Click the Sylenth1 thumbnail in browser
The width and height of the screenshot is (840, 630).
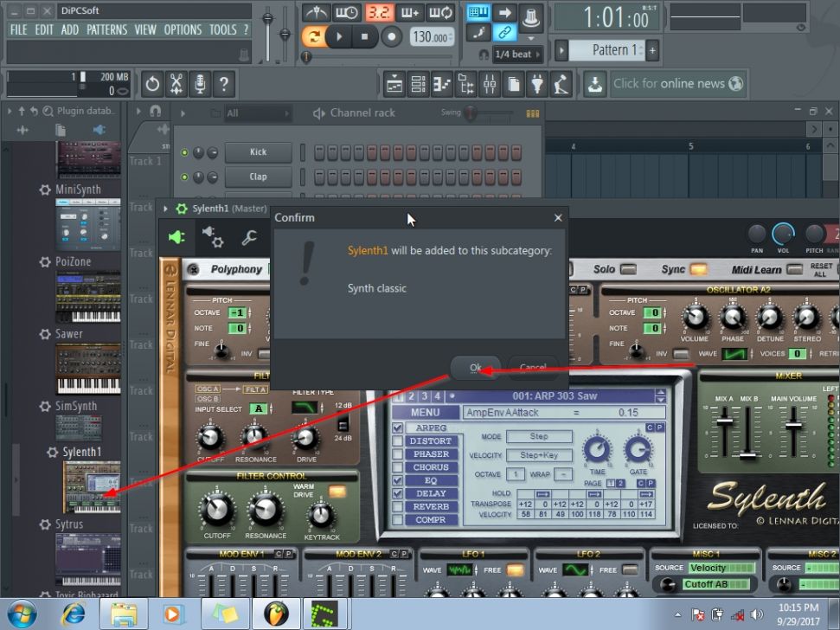coord(92,487)
